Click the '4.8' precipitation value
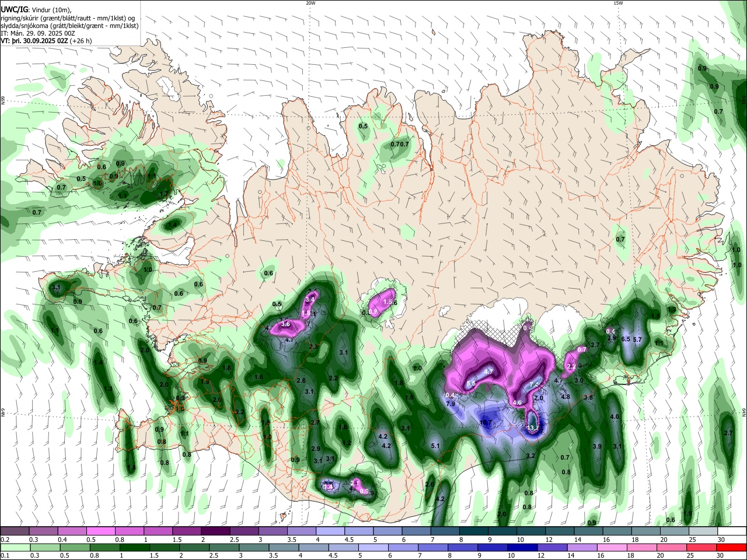Screen dimensions: 747x560 click(565, 397)
